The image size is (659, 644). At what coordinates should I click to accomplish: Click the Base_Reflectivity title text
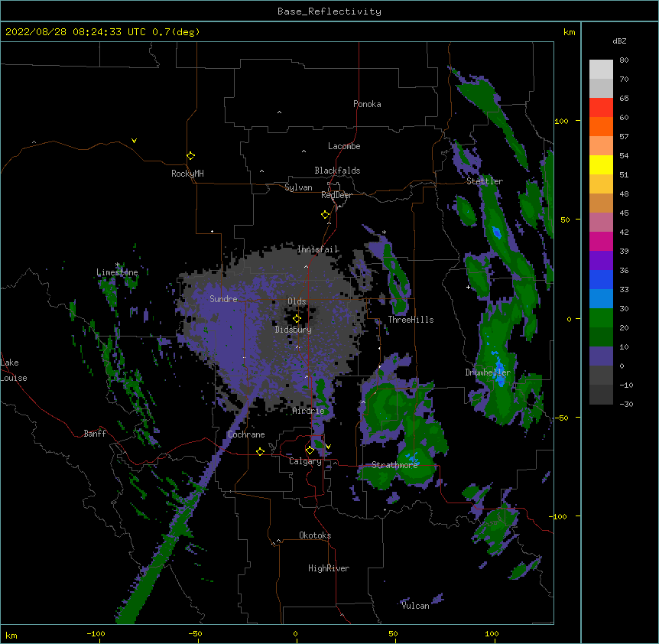coord(329,11)
